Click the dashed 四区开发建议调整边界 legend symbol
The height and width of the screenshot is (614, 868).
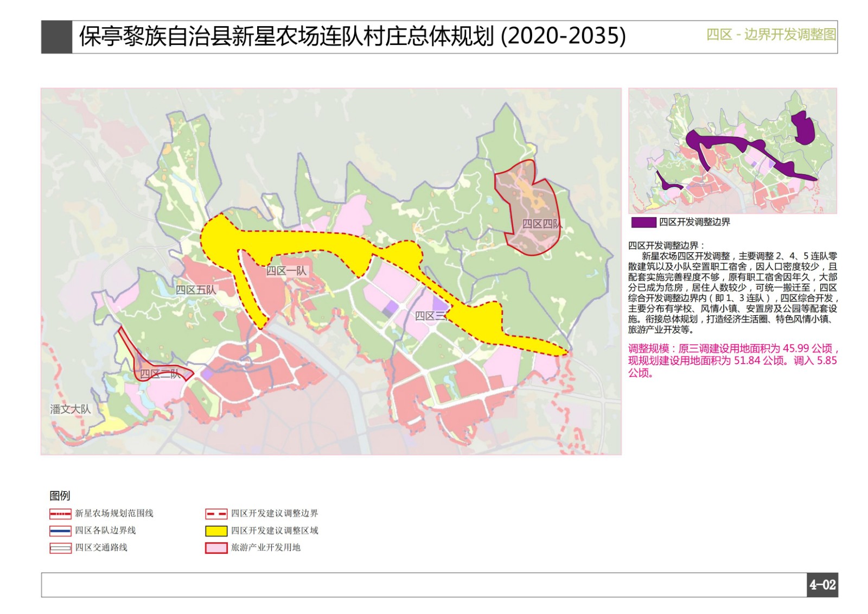click(216, 514)
